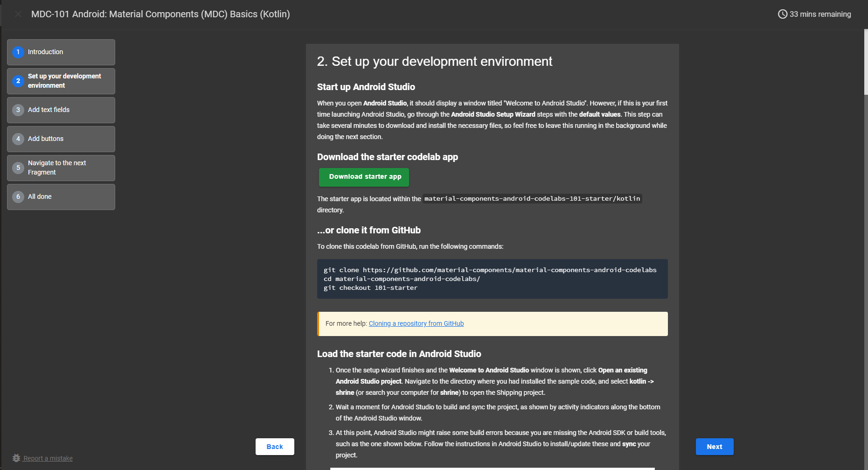
Task: Open step 6 All done
Action: point(61,196)
